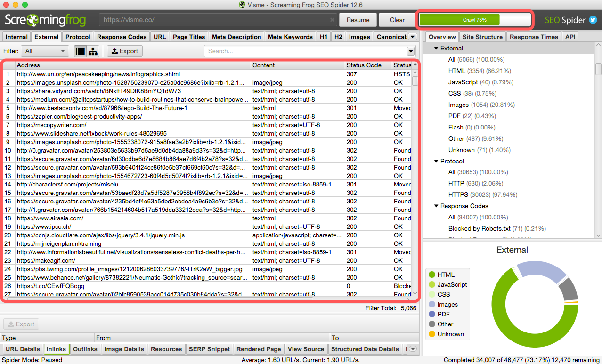
Task: Switch to list view icon
Action: [81, 51]
